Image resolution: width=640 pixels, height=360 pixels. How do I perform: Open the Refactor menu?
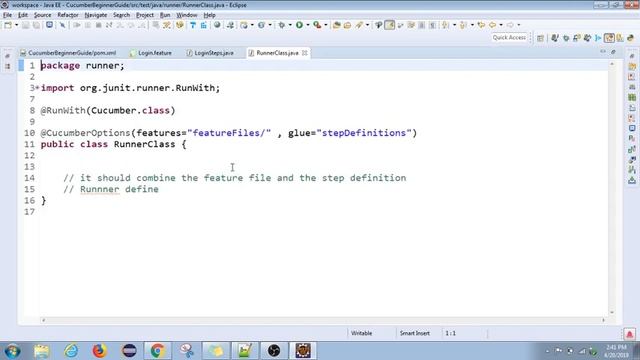tap(68, 15)
